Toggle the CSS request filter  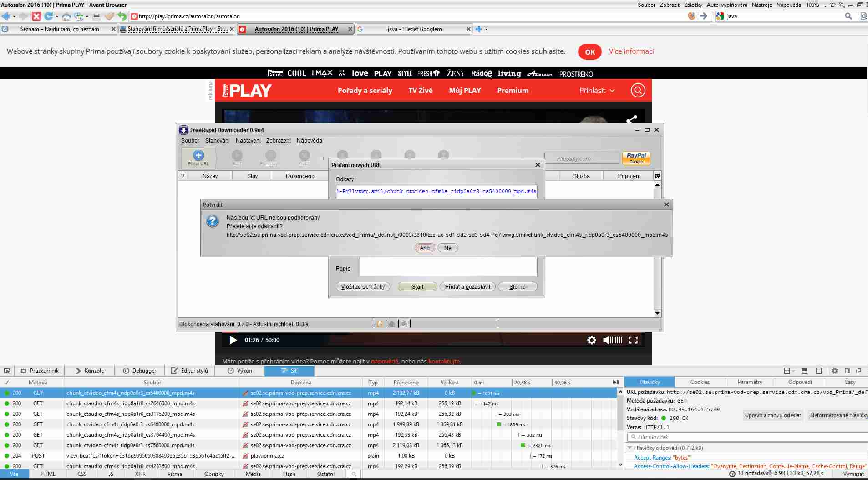click(82, 474)
